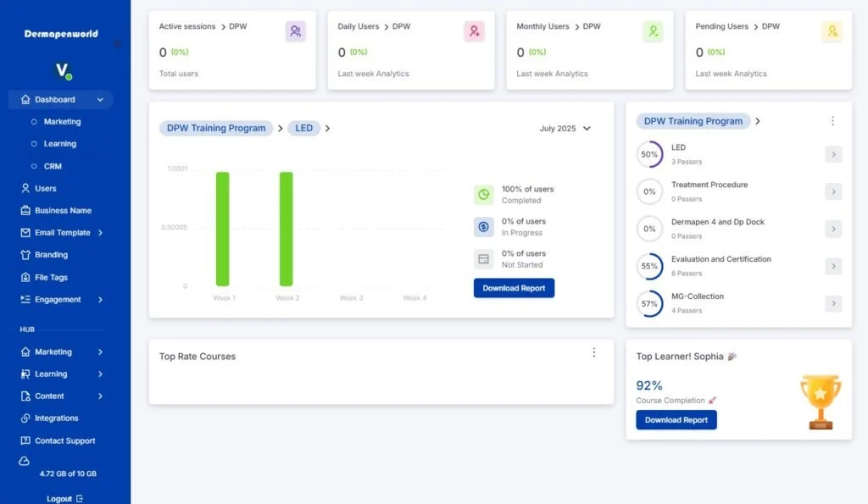The height and width of the screenshot is (504, 868).
Task: Open the July 2025 month dropdown
Action: pos(565,129)
